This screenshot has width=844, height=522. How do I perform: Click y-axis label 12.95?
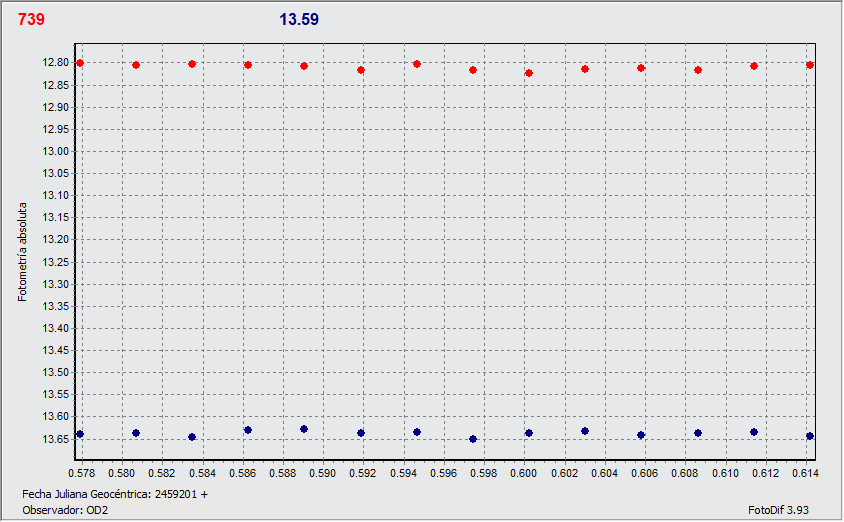point(56,129)
